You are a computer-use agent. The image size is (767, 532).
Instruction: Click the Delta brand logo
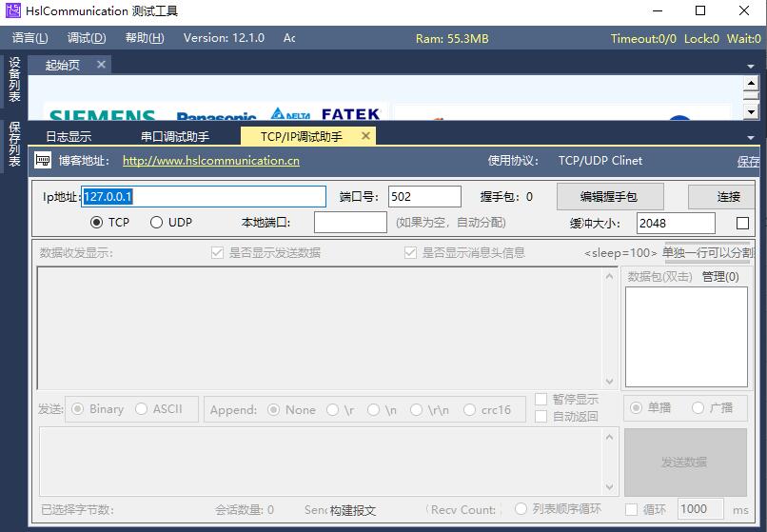pos(291,114)
